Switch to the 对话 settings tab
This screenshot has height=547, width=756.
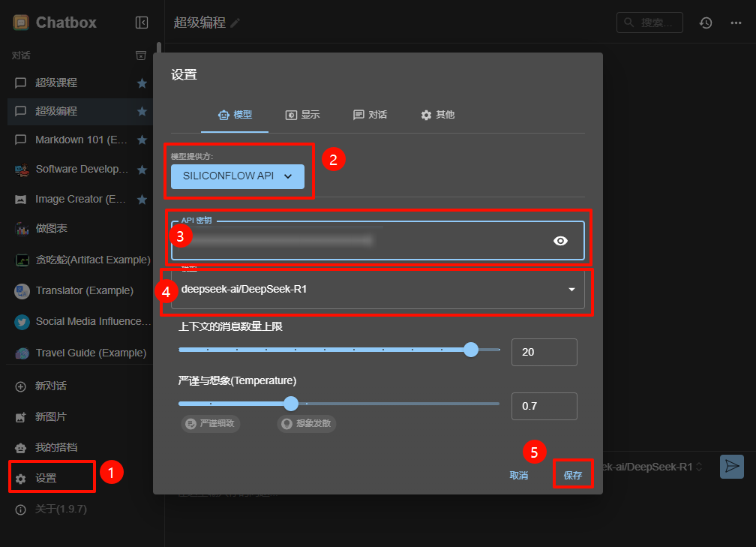click(370, 115)
